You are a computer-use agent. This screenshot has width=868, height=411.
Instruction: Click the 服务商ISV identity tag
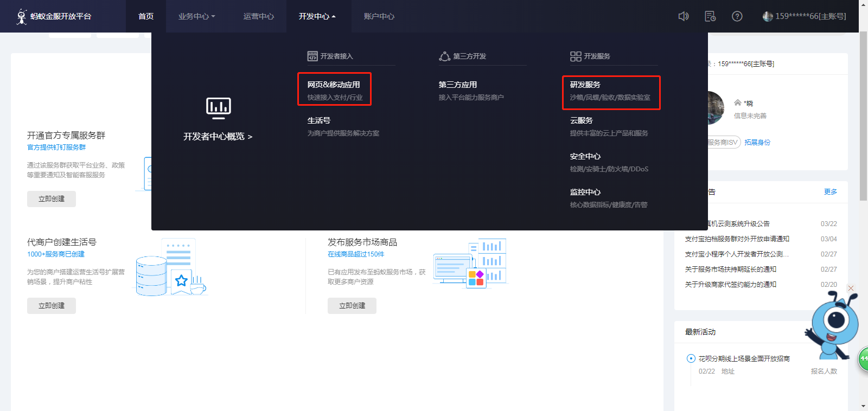click(723, 143)
